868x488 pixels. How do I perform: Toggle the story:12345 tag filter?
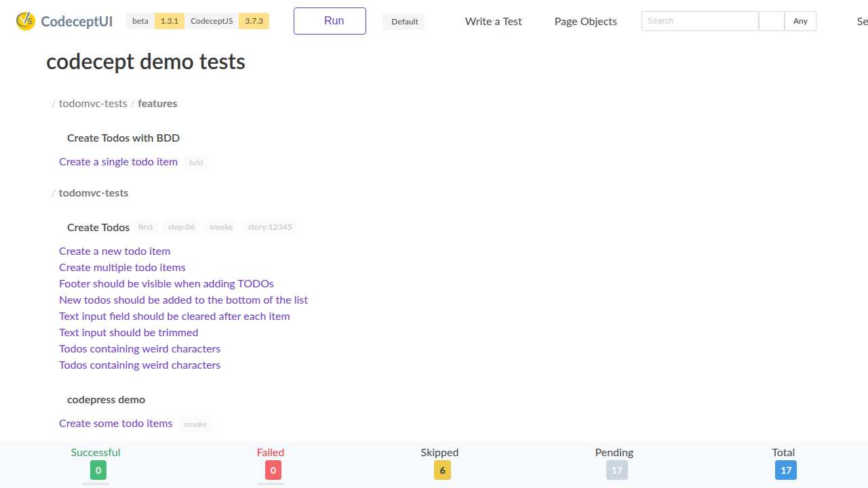coord(269,227)
